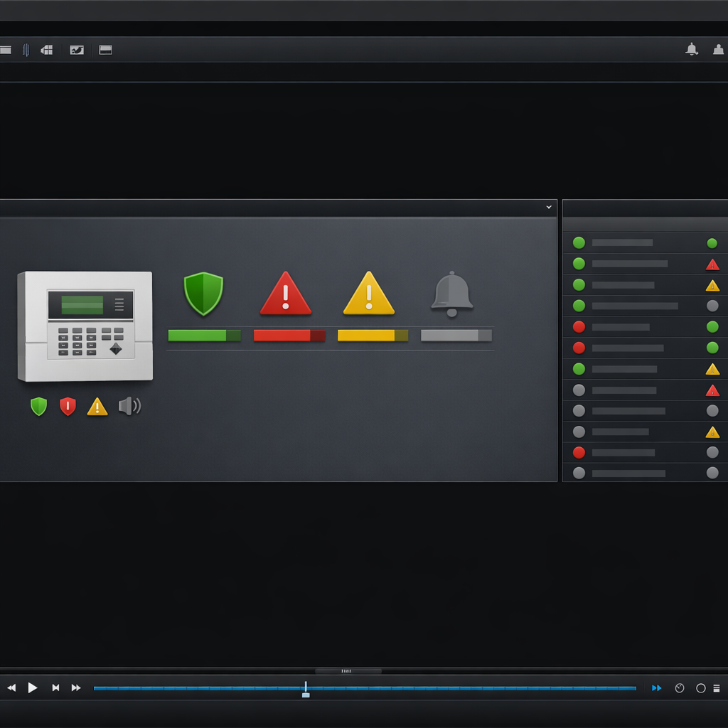
Task: Toggle red left dot in eleventh list row
Action: click(x=579, y=452)
